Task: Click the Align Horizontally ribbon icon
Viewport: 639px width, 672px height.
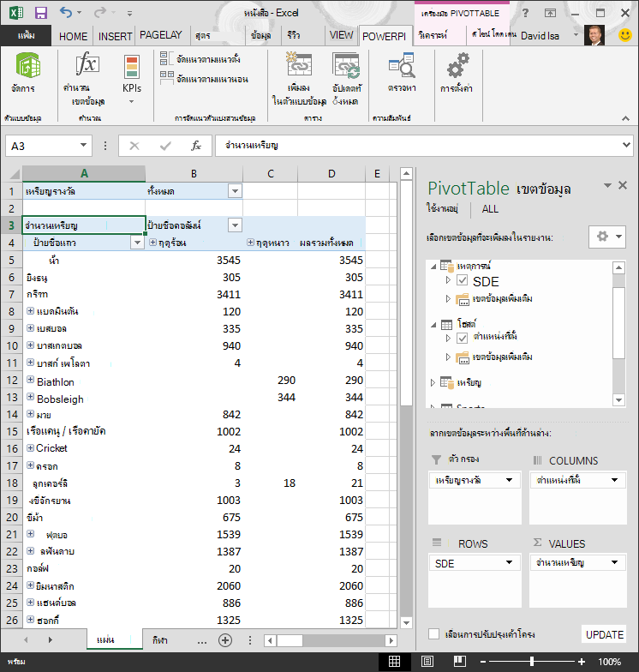Action: pos(166,78)
